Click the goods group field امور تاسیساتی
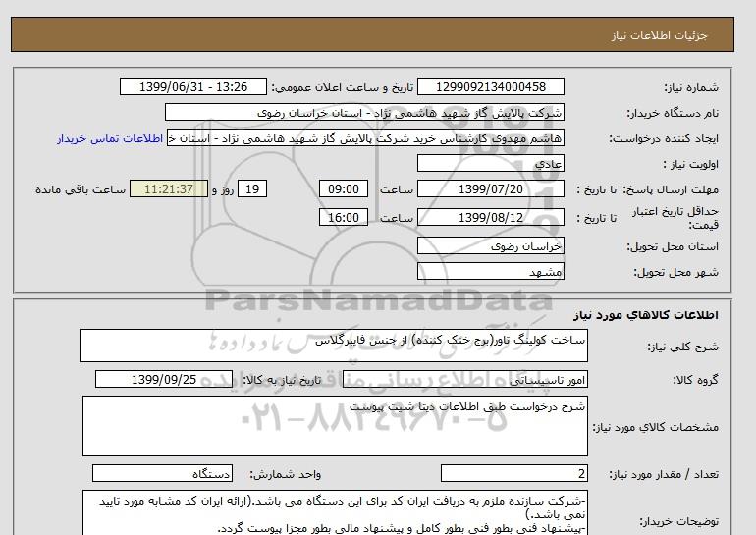 tap(490, 379)
